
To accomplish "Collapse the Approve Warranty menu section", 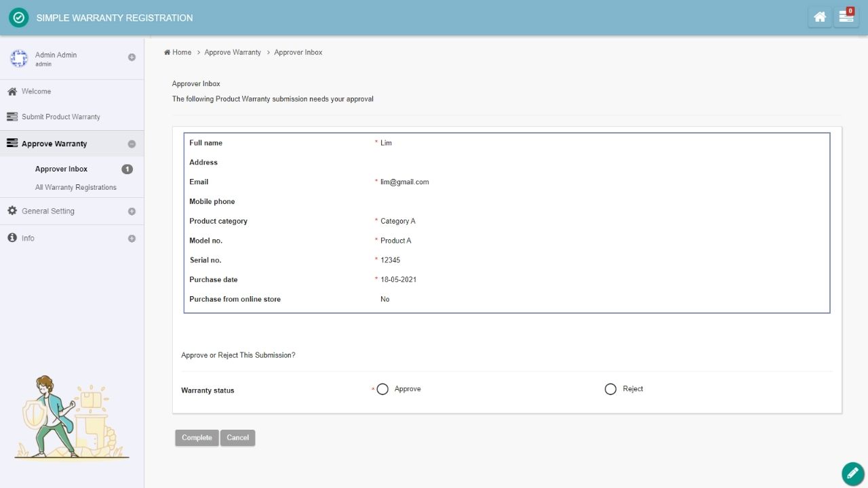I will coord(132,144).
